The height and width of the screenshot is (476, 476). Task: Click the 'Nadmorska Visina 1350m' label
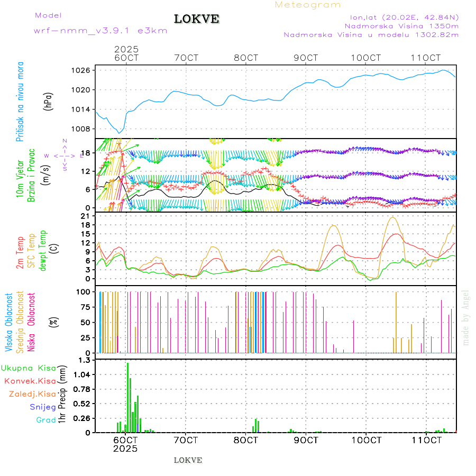(401, 26)
